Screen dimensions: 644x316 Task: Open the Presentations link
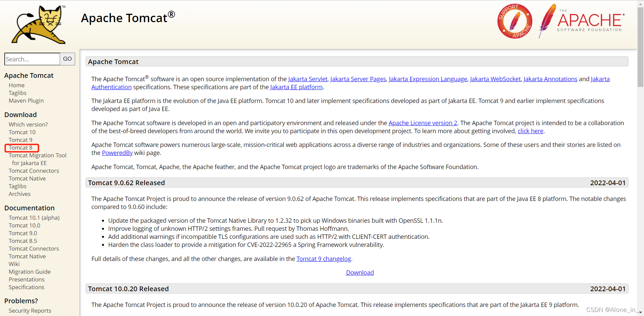(26, 279)
